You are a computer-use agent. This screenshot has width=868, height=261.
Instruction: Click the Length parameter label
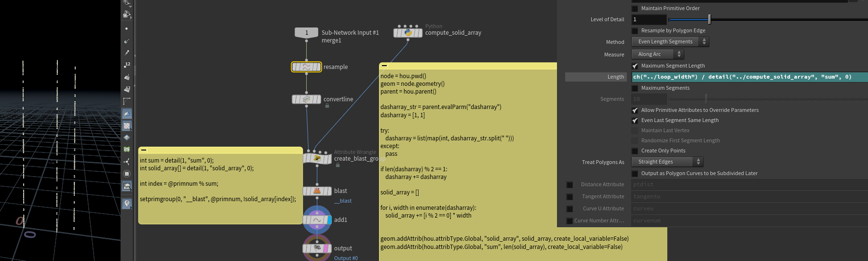615,77
